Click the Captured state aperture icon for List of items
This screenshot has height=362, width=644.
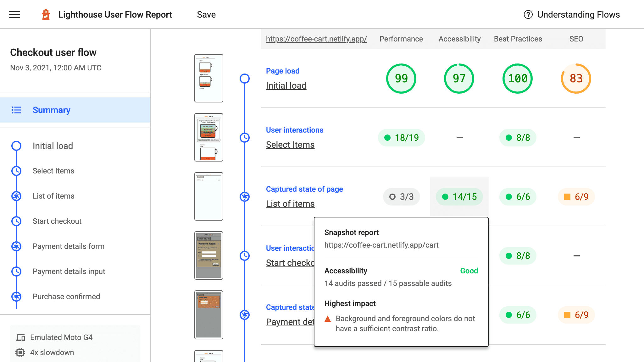(x=245, y=196)
